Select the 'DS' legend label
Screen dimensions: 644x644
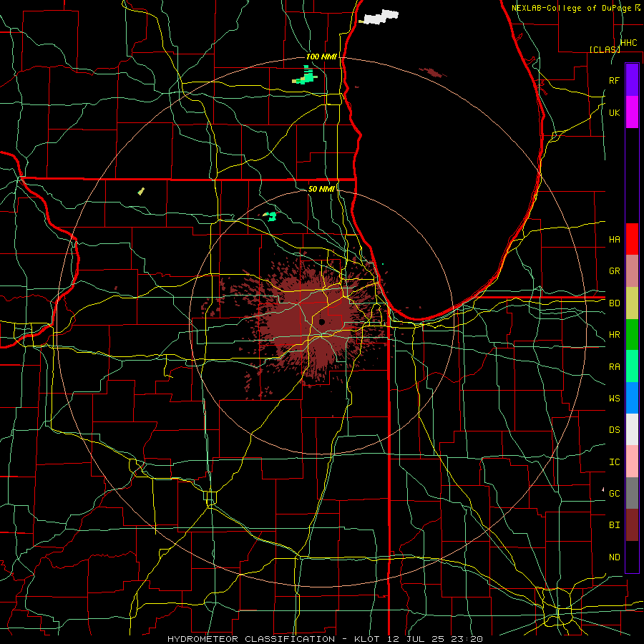[x=614, y=430]
